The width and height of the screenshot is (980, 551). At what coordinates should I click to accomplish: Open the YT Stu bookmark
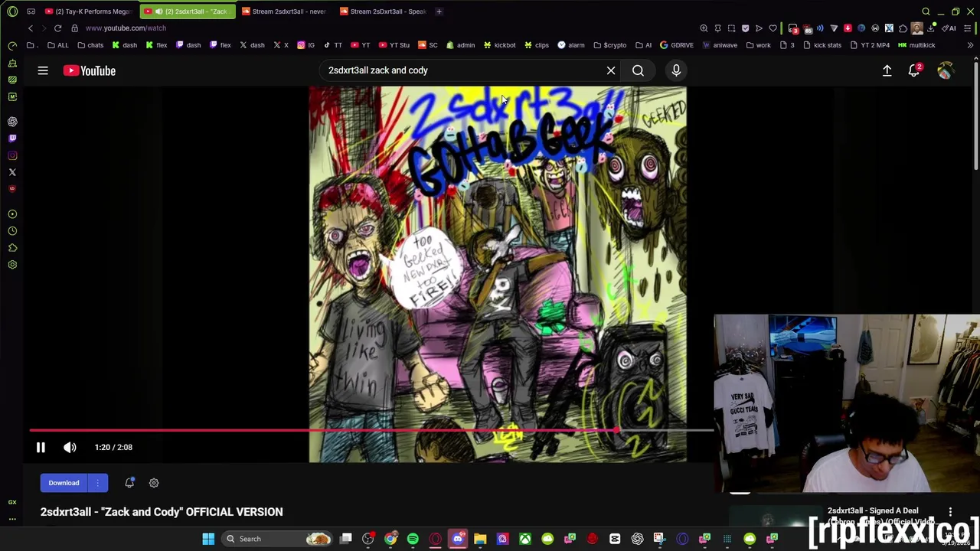pyautogui.click(x=394, y=45)
